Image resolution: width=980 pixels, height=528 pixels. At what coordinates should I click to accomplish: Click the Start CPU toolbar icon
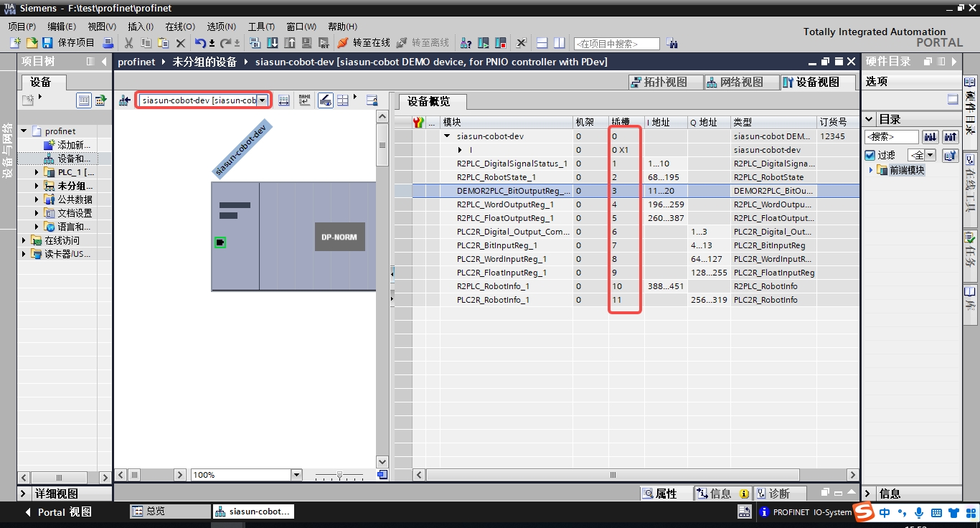[x=484, y=43]
